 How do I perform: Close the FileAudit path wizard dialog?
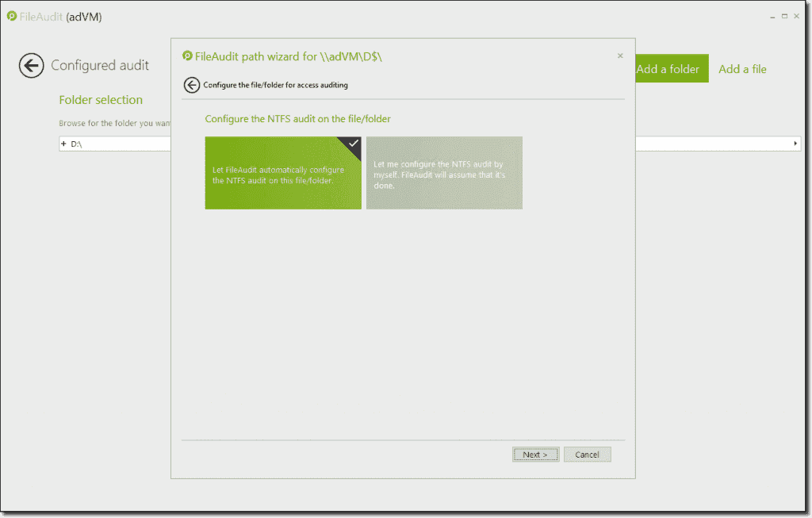[620, 56]
